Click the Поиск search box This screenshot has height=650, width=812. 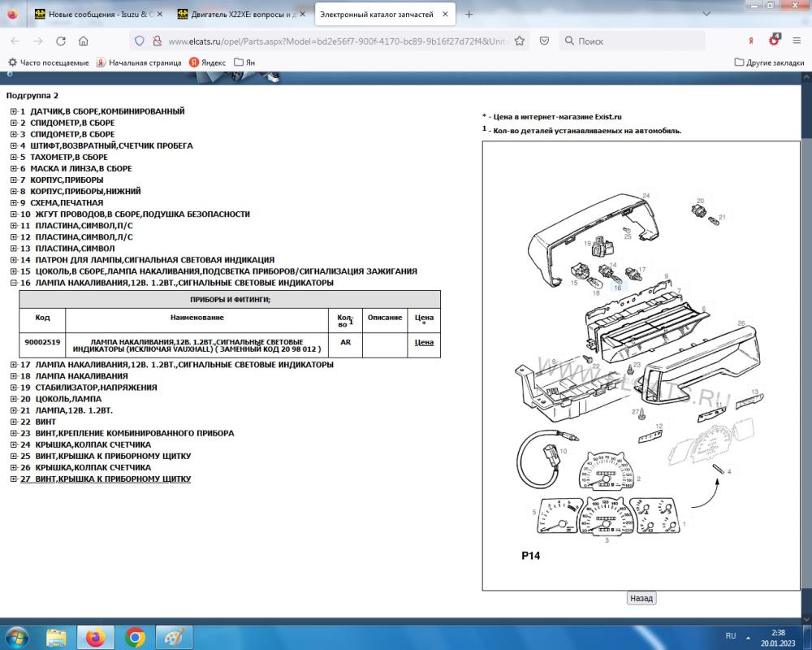tap(632, 41)
